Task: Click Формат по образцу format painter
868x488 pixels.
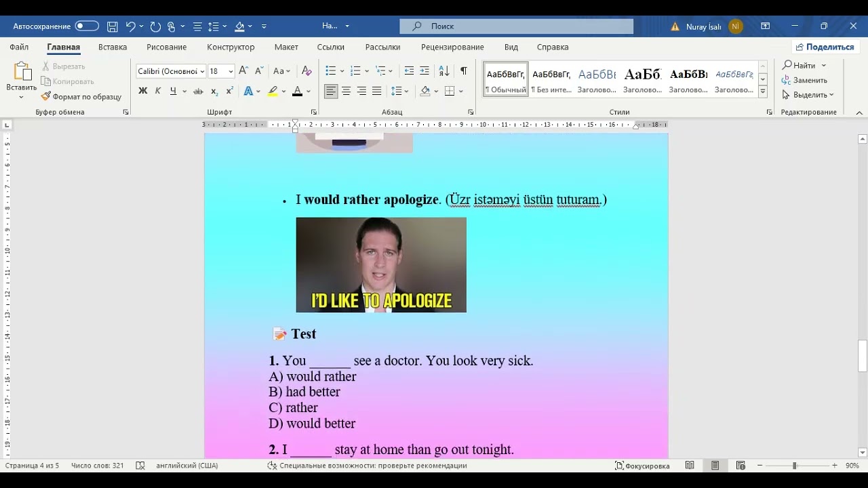Action: [81, 97]
